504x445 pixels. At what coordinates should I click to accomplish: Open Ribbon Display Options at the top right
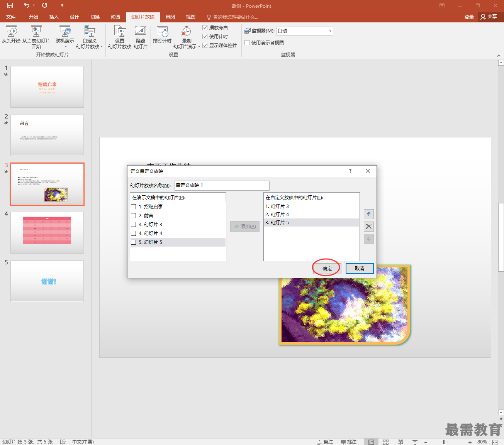[442, 5]
